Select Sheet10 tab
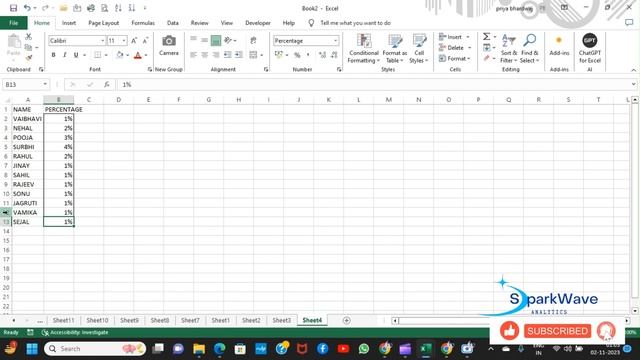 pos(97,320)
